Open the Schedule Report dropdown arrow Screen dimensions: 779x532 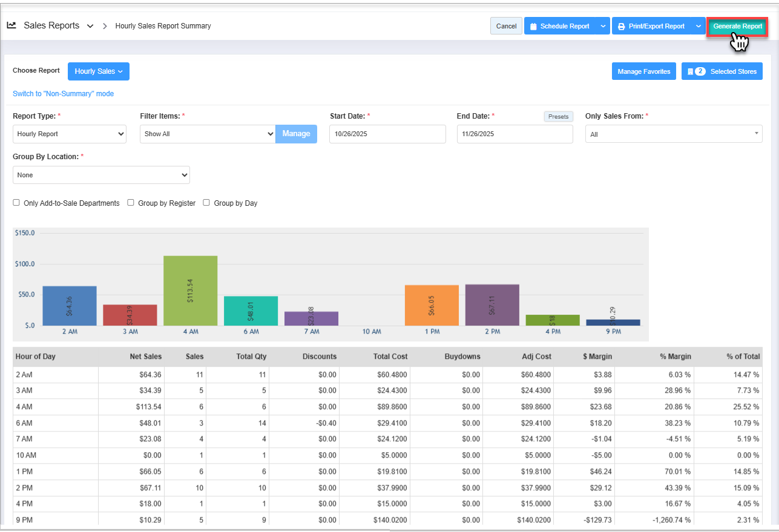click(602, 26)
